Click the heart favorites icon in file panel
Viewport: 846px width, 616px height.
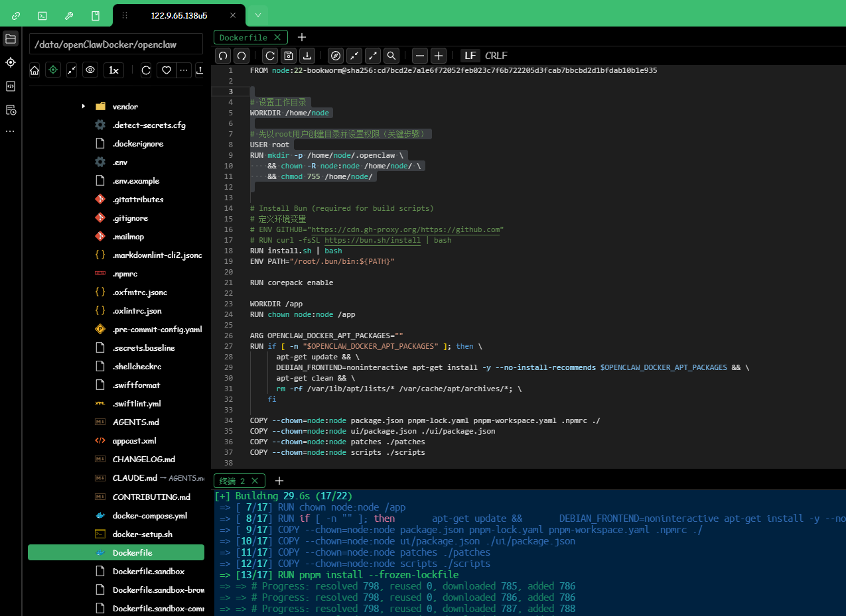click(x=166, y=70)
